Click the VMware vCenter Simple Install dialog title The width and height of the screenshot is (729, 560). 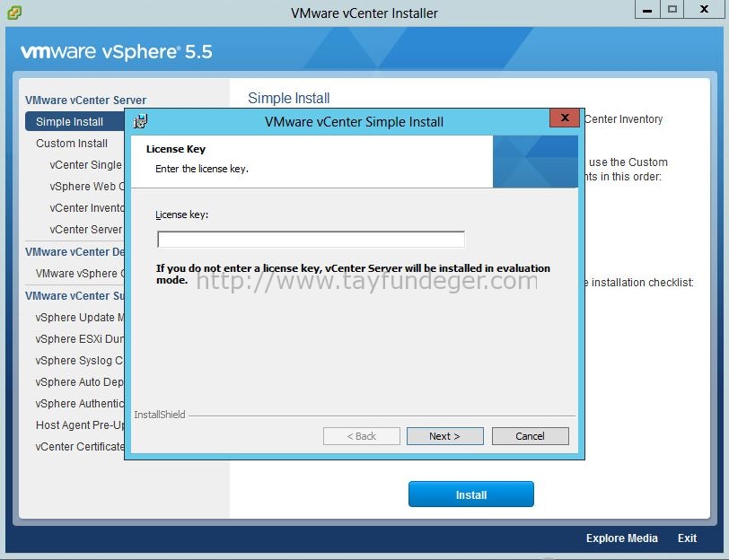pyautogui.click(x=354, y=122)
